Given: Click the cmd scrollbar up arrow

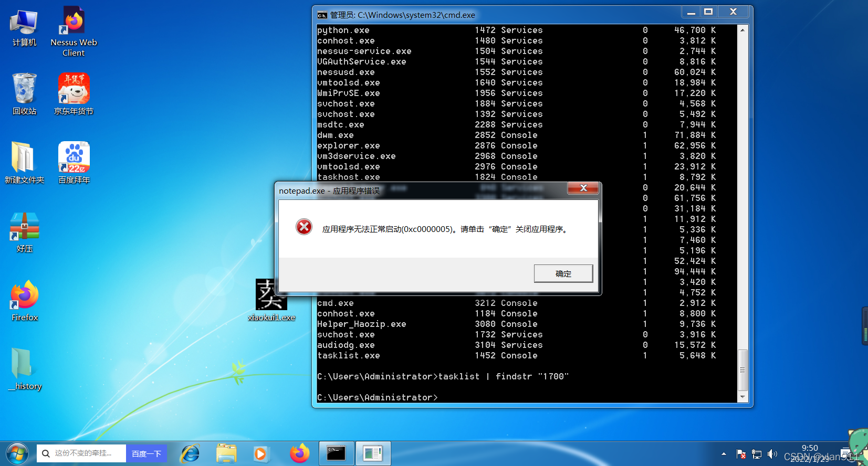Looking at the screenshot, I should coord(742,30).
